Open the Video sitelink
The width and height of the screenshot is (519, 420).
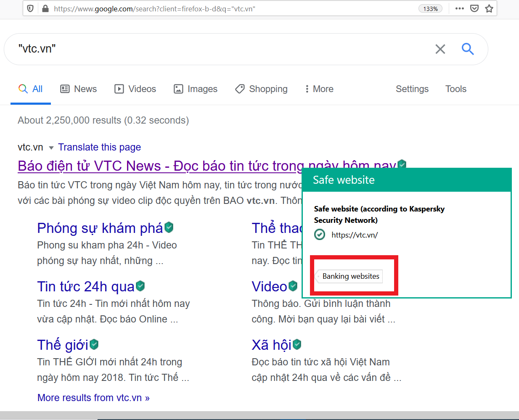(269, 286)
